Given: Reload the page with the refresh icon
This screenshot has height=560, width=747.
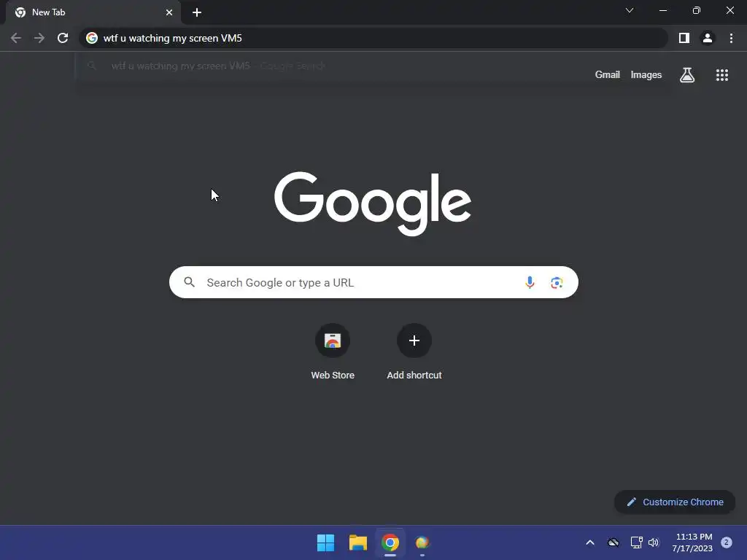Looking at the screenshot, I should click(x=63, y=38).
